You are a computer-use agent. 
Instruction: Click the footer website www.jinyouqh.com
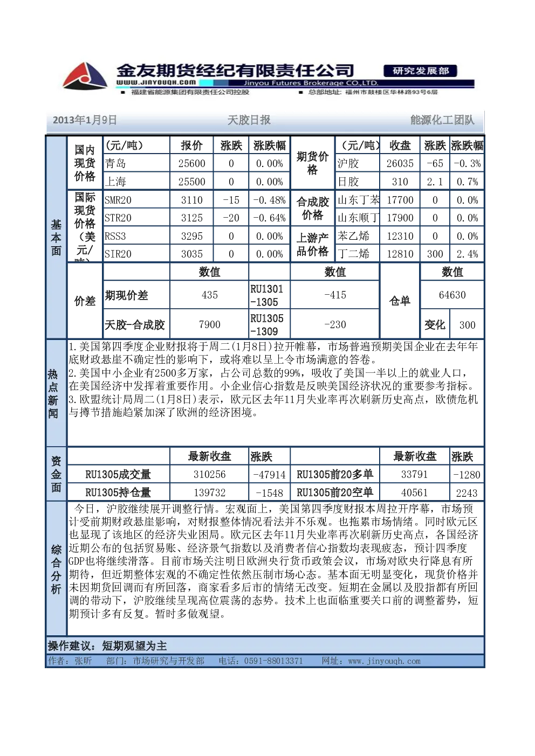click(x=384, y=661)
